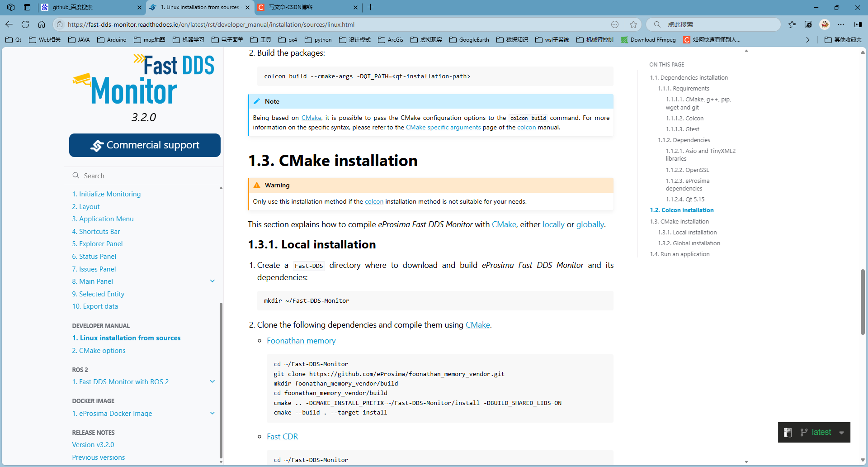The height and width of the screenshot is (467, 868).
Task: Click the star to bookmark this page
Action: 633,24
